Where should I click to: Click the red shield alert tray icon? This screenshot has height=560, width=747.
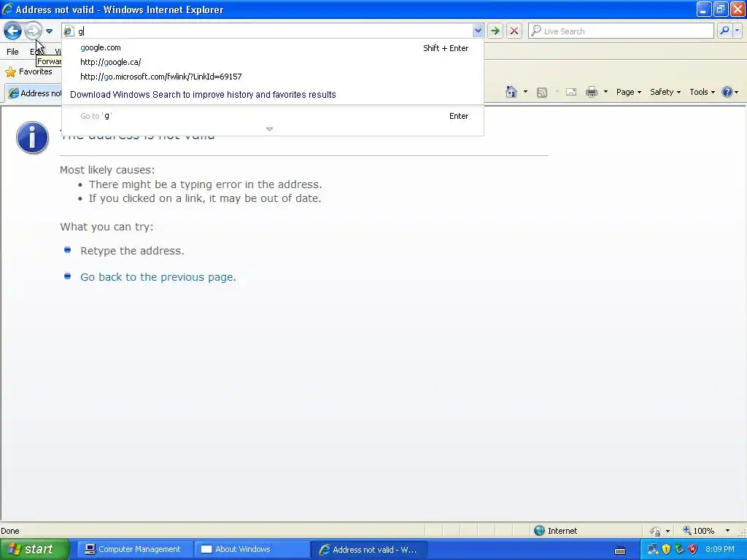coord(693,550)
